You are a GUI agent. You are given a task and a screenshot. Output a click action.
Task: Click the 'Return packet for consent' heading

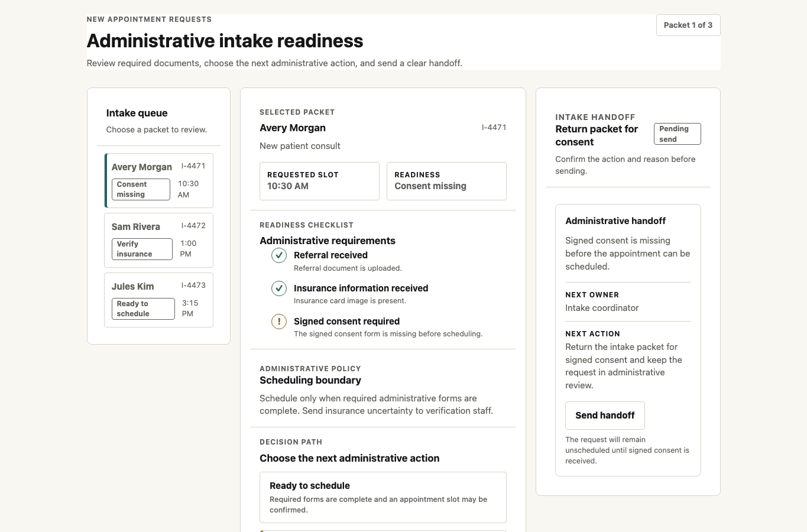coord(597,135)
